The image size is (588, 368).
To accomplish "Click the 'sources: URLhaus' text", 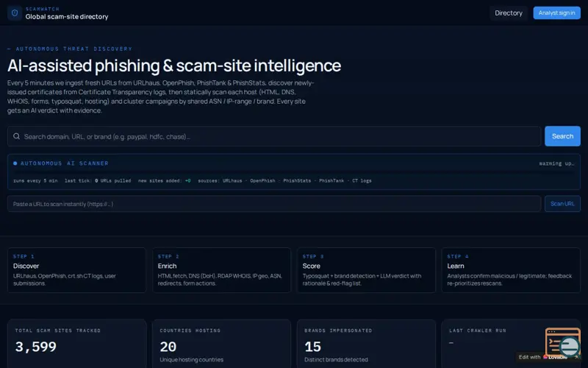I will (220, 180).
